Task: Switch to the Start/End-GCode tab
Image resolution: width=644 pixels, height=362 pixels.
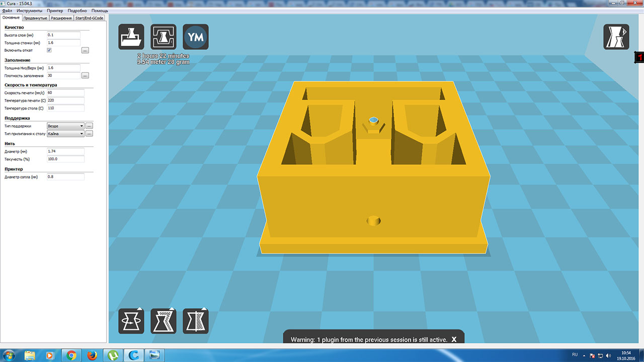Action: point(89,18)
